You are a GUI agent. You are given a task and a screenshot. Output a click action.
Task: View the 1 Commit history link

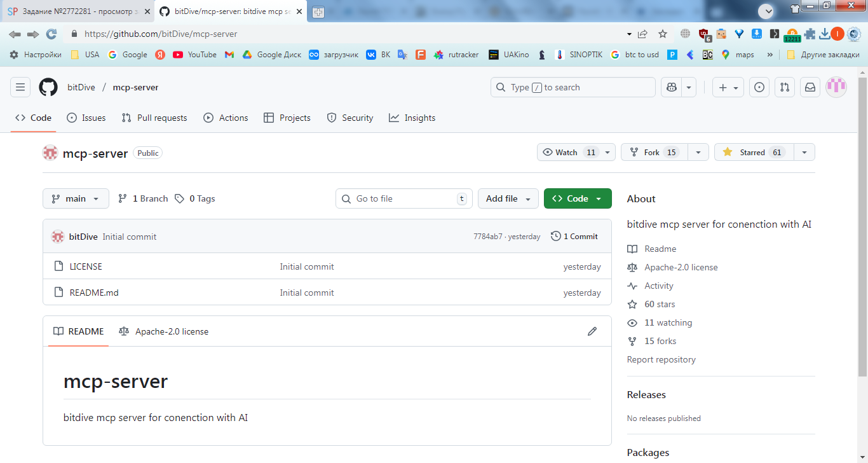coord(574,236)
